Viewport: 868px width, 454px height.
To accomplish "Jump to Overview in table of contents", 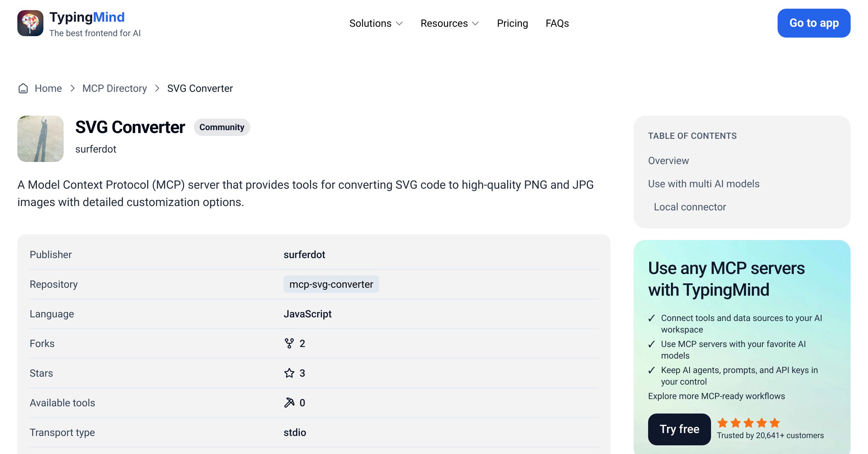I will [668, 160].
